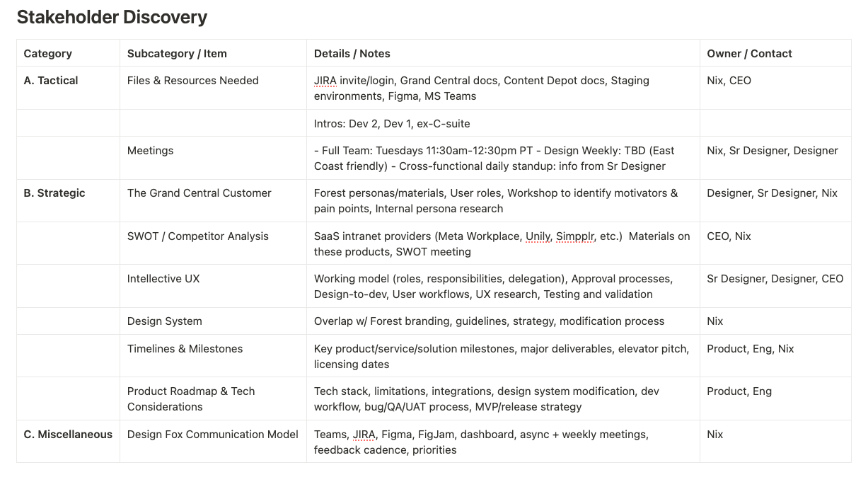The height and width of the screenshot is (482, 868).
Task: Click the Intros: Dev 2, Dev 1 cell
Action: pos(504,123)
